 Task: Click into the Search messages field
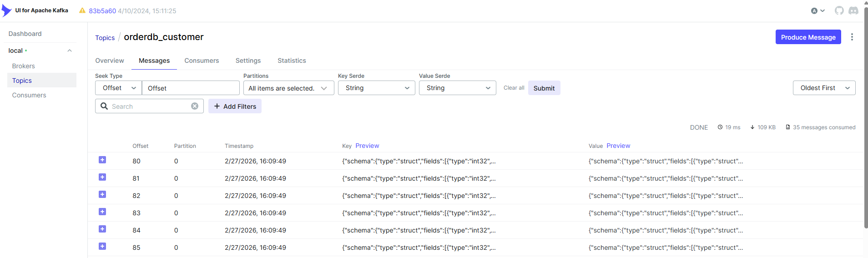[x=149, y=106]
